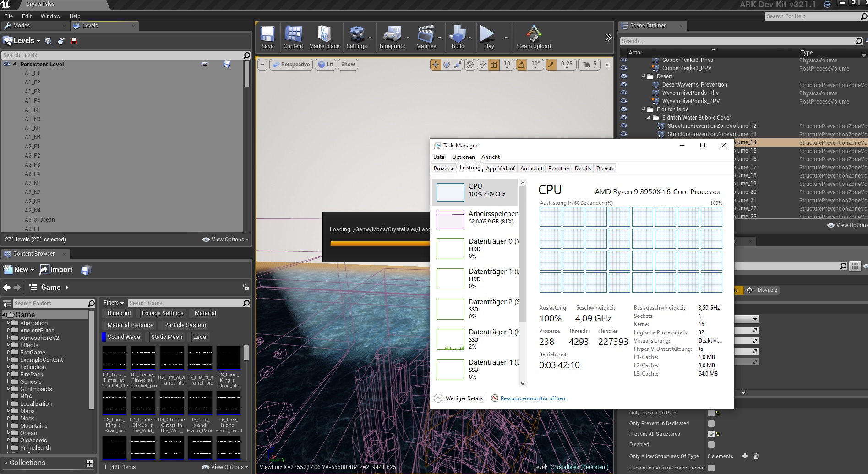Switch to Task Manager's Prozesse tab
This screenshot has height=474, width=868.
tap(444, 169)
